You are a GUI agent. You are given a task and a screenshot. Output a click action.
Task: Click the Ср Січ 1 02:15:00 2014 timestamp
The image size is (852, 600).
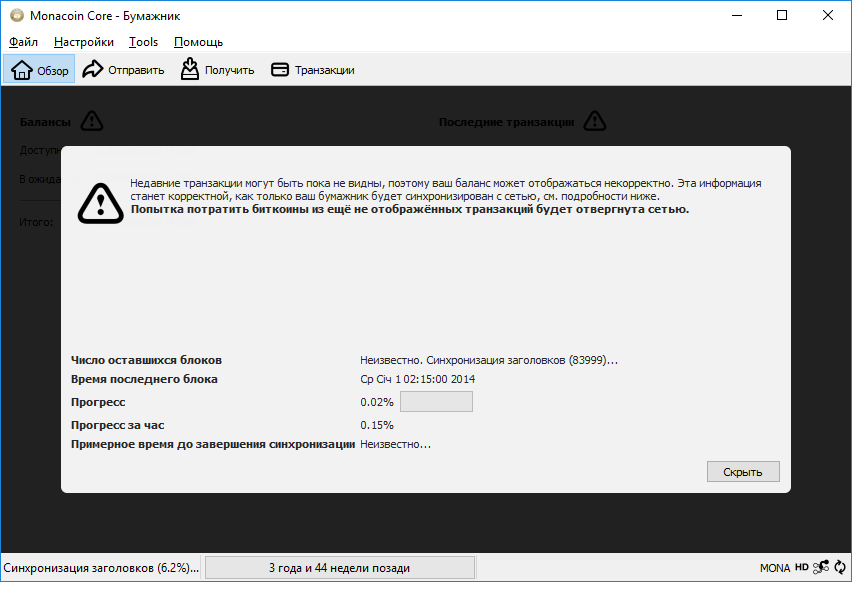(x=417, y=379)
